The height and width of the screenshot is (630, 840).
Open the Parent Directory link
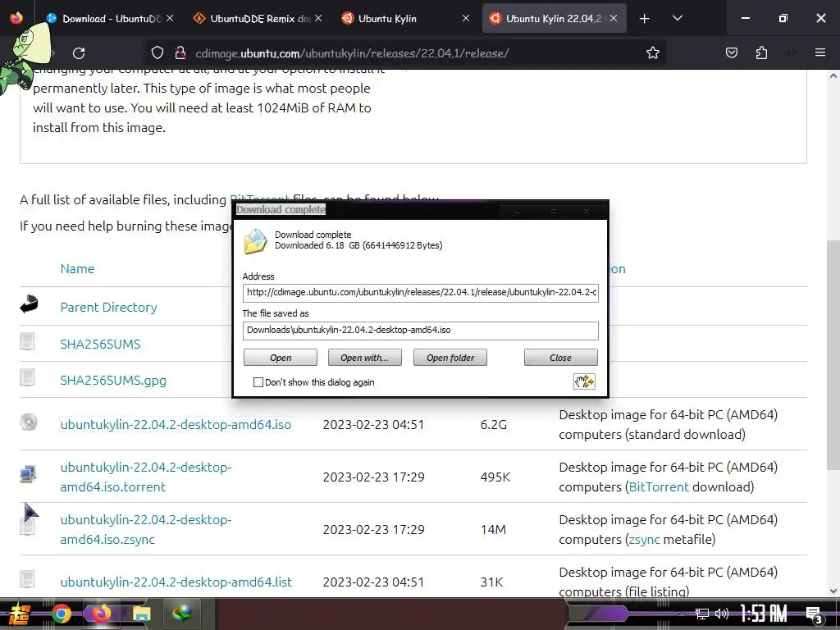[108, 307]
